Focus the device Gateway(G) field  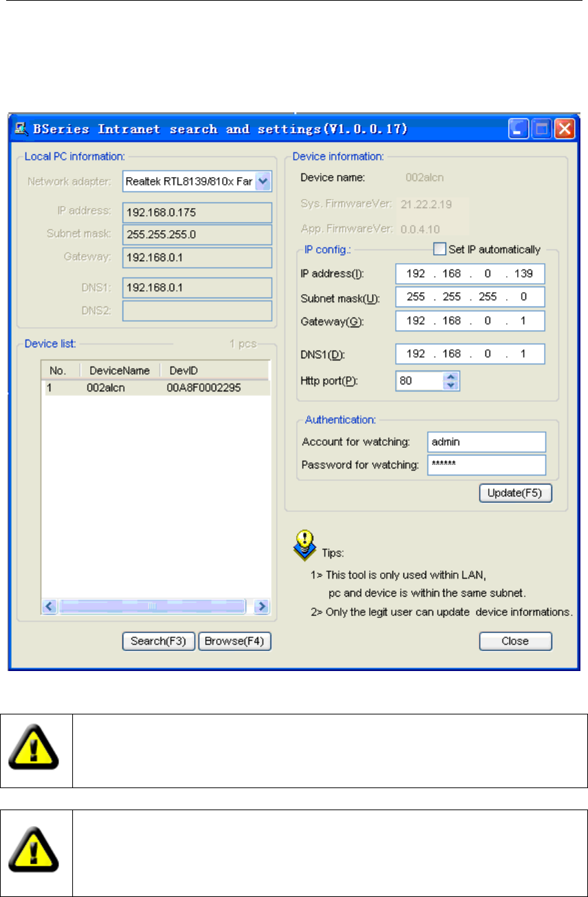pyautogui.click(x=470, y=320)
